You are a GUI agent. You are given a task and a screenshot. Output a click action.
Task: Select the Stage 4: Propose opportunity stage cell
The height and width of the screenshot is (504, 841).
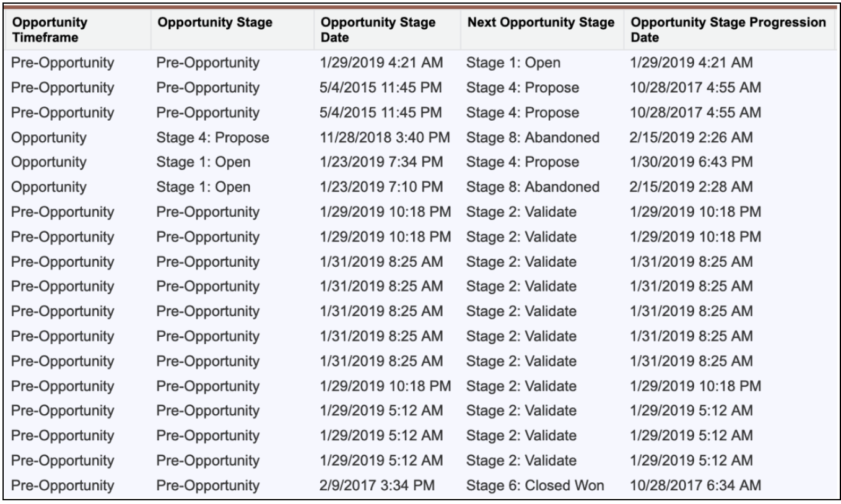[213, 137]
